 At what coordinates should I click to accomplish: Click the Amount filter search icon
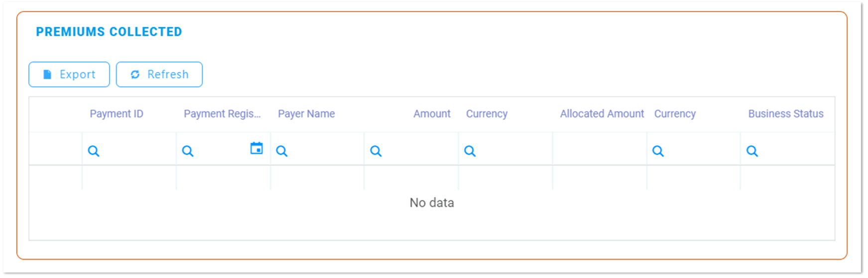click(x=376, y=151)
